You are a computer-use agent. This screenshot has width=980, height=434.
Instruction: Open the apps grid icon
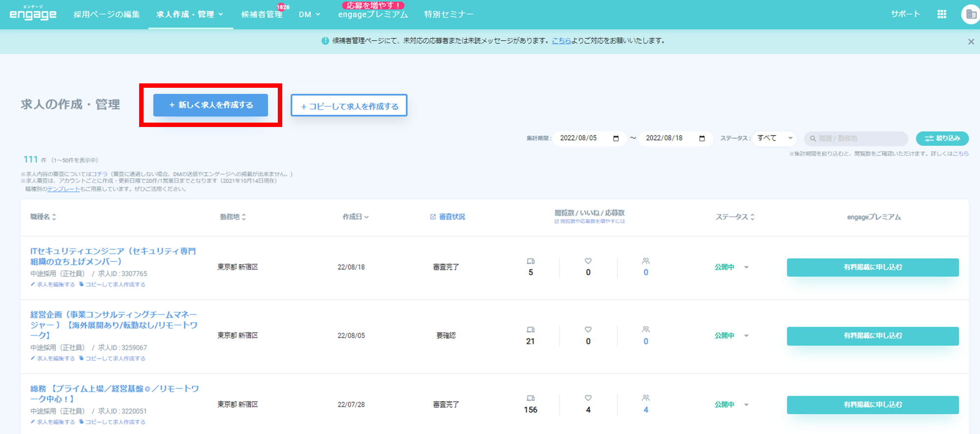pos(941,14)
